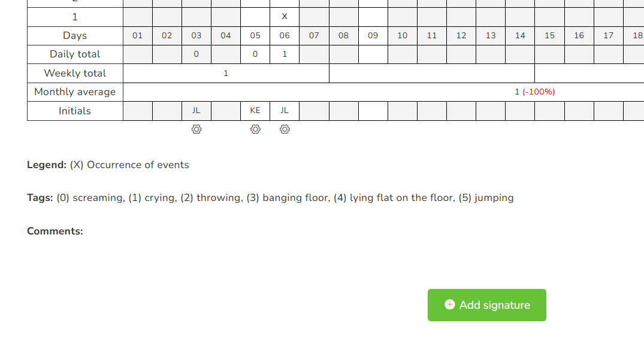
Task: Click the KE initials cell
Action: pos(255,111)
